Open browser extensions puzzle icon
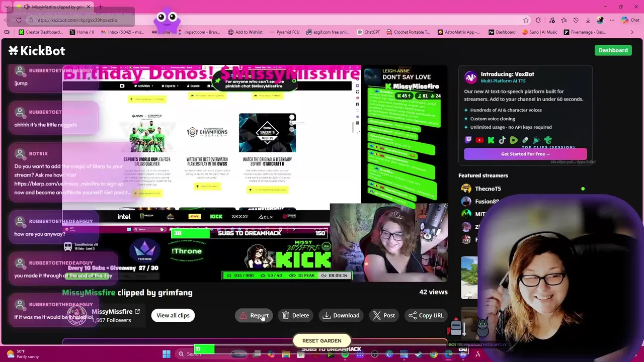644x362 pixels. click(538, 20)
